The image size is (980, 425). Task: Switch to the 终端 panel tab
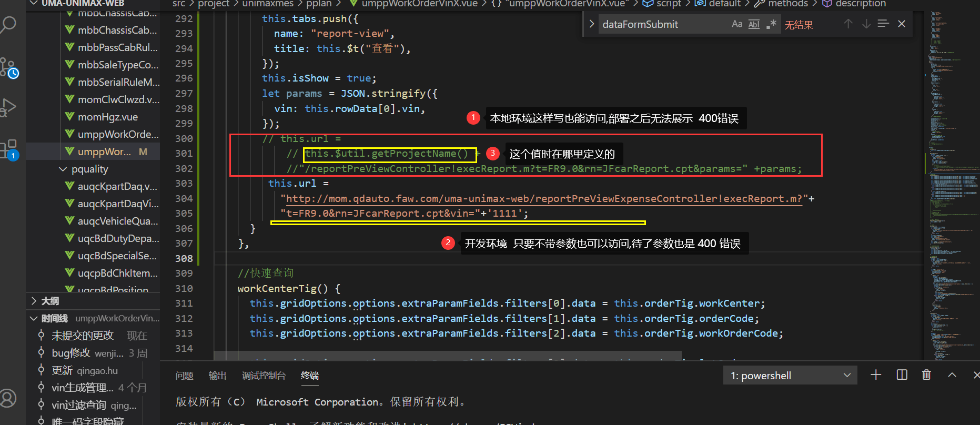(310, 376)
